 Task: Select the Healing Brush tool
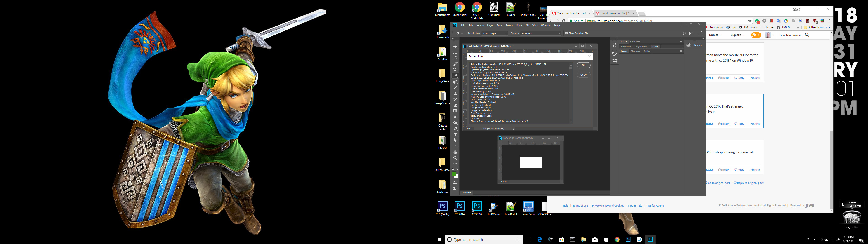point(455,82)
